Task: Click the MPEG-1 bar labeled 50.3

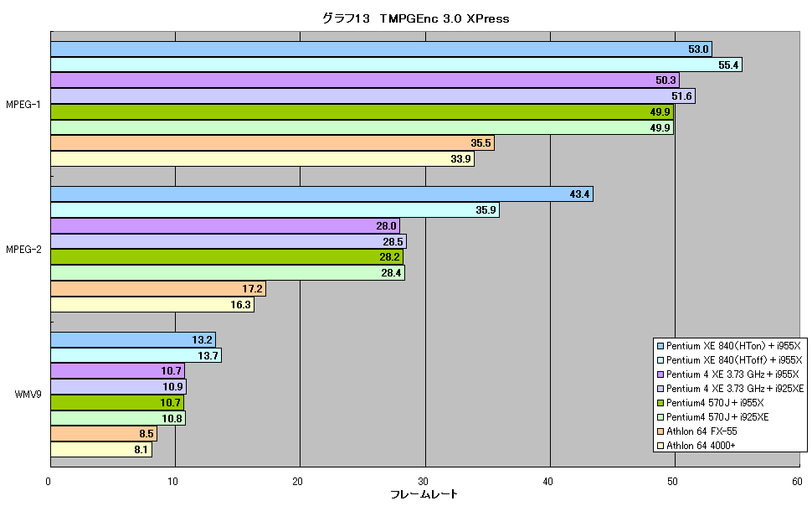Action: (365, 80)
